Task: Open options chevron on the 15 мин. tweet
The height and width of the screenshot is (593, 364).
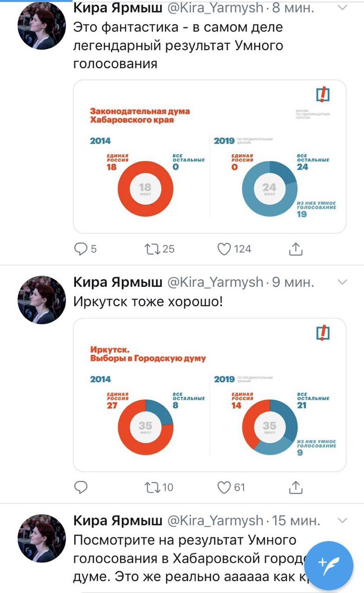Action: pos(343,520)
